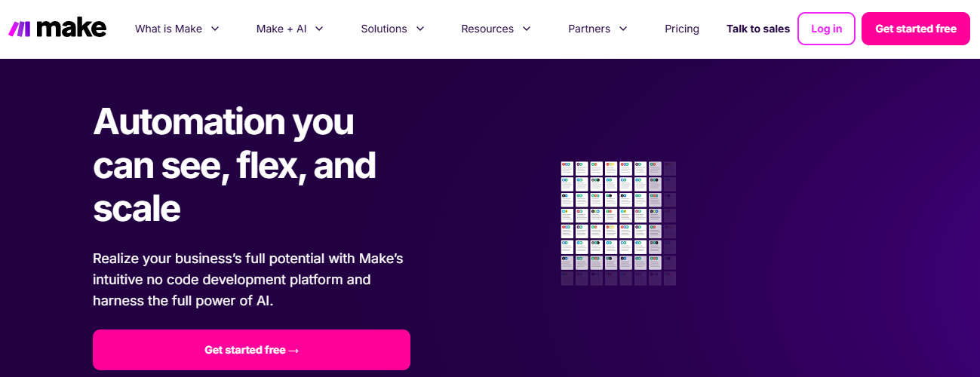Open the What is Make menu
Viewport: 980px width, 377px height.
[168, 29]
